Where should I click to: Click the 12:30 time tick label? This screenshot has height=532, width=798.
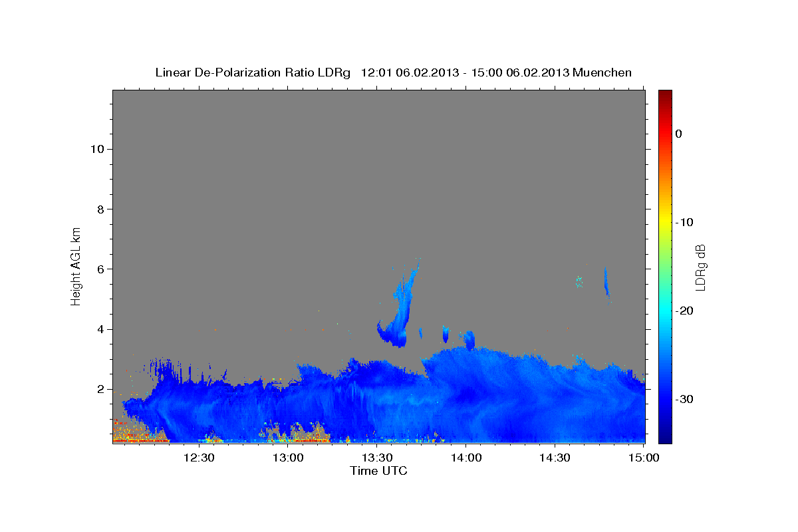[199, 458]
